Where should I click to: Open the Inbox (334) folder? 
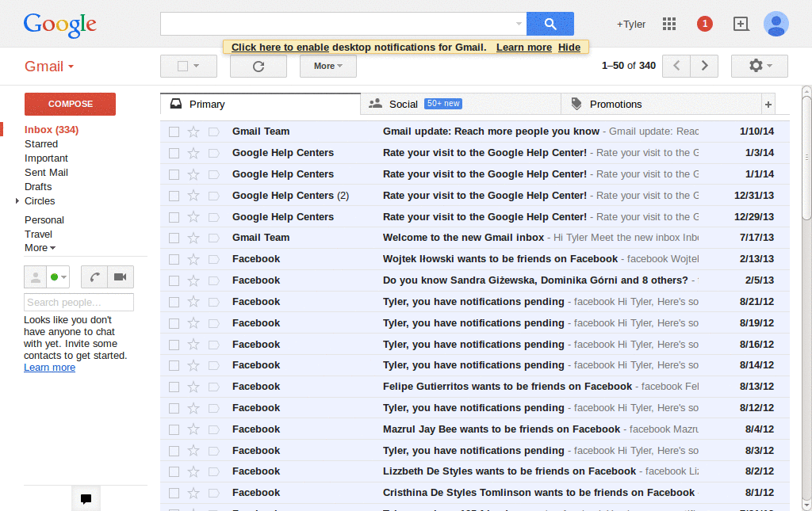pyautogui.click(x=52, y=130)
